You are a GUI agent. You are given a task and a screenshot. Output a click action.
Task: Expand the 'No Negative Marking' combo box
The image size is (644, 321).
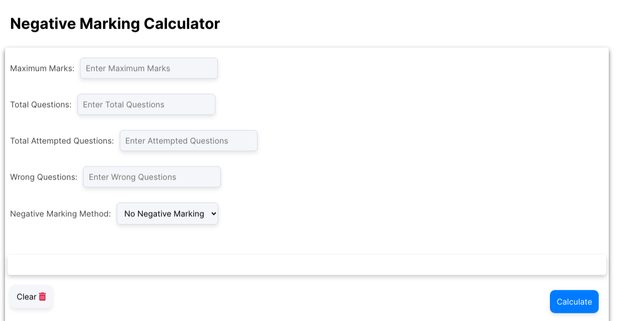(x=168, y=214)
